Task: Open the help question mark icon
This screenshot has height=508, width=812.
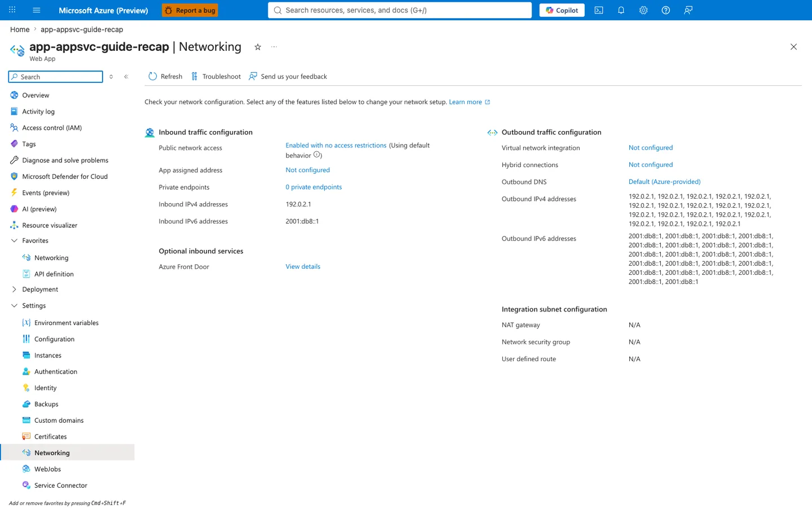Action: (x=665, y=10)
